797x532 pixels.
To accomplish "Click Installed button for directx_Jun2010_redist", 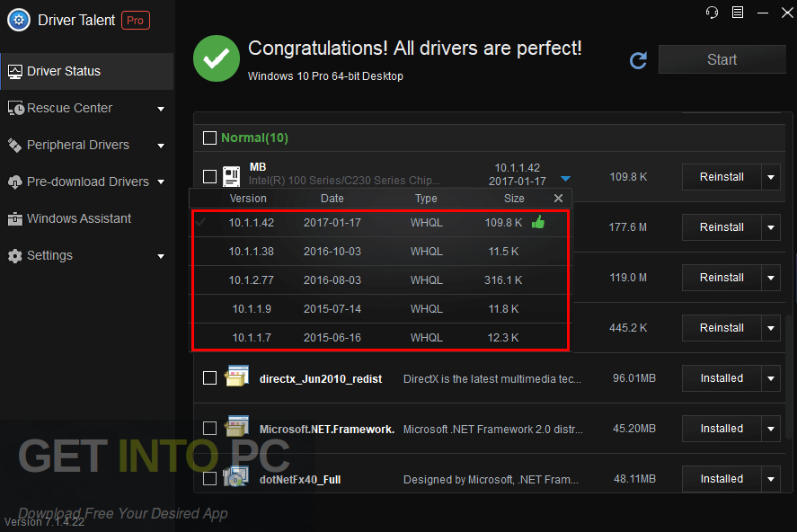I will point(722,378).
